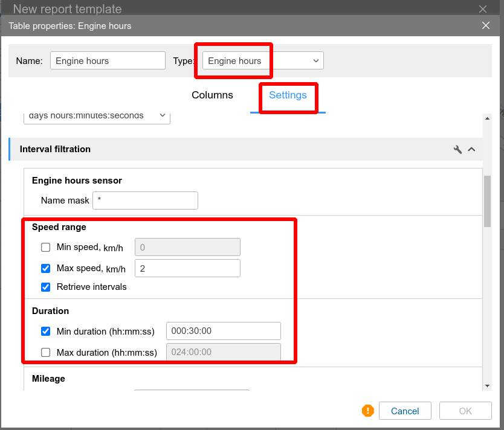The height and width of the screenshot is (430, 504).
Task: Collapse the Interval filtration section
Action: tap(471, 149)
